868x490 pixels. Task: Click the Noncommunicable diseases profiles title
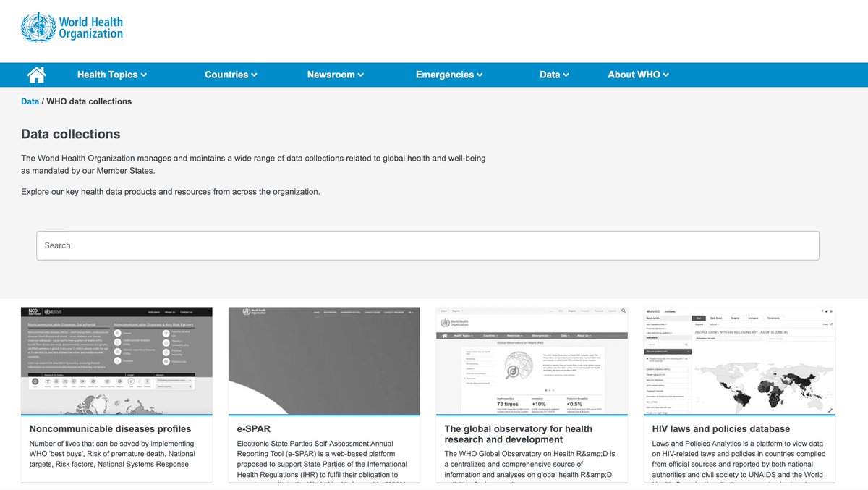coord(110,429)
